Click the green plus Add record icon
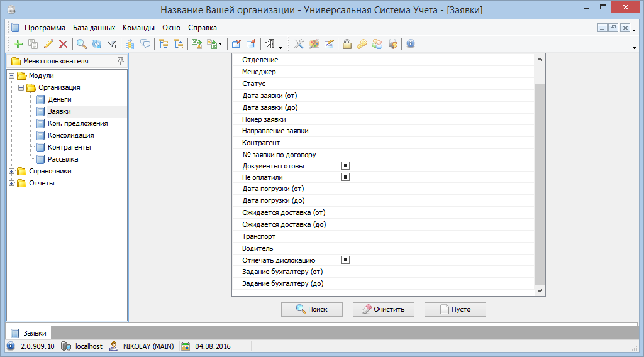Image resolution: width=644 pixels, height=357 pixels. (x=18, y=44)
